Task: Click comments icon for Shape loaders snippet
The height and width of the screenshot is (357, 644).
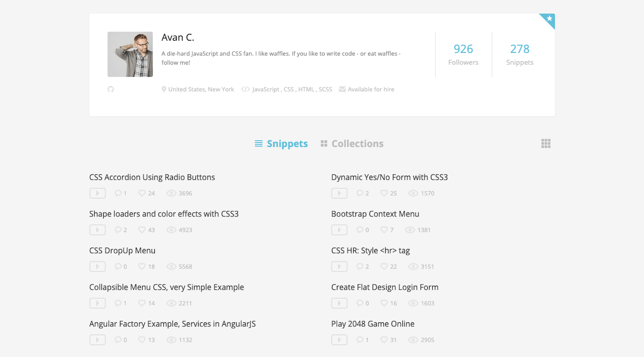Action: [118, 230]
